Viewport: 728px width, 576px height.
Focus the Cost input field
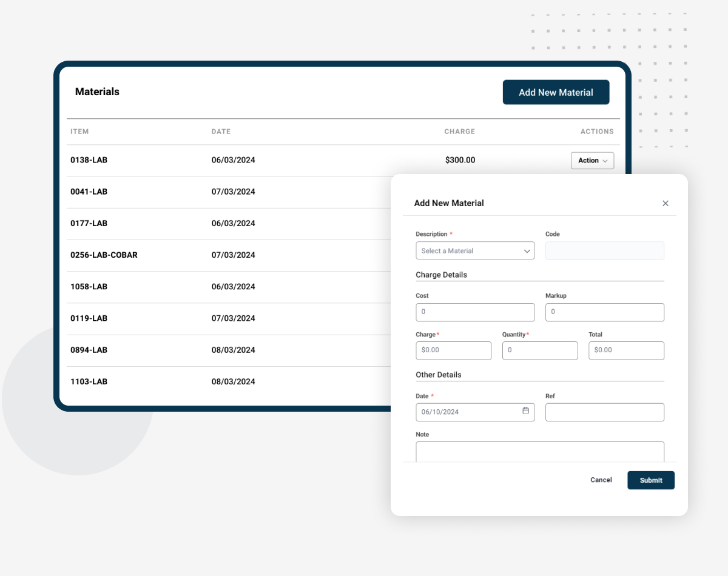474,312
